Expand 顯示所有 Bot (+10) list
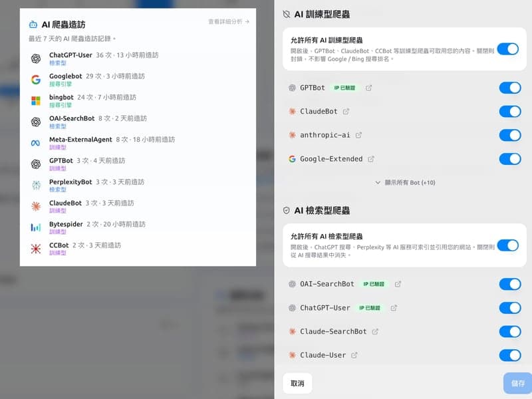Image resolution: width=532 pixels, height=399 pixels. [x=405, y=182]
